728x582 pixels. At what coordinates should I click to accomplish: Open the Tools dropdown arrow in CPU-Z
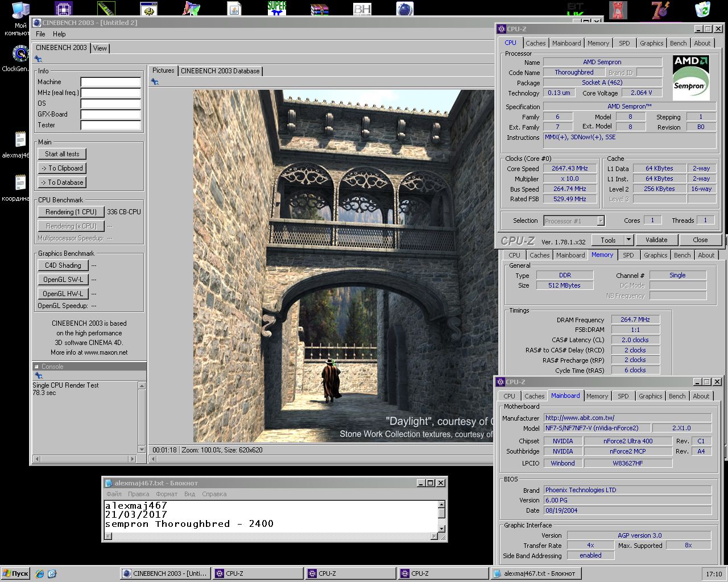(628, 240)
